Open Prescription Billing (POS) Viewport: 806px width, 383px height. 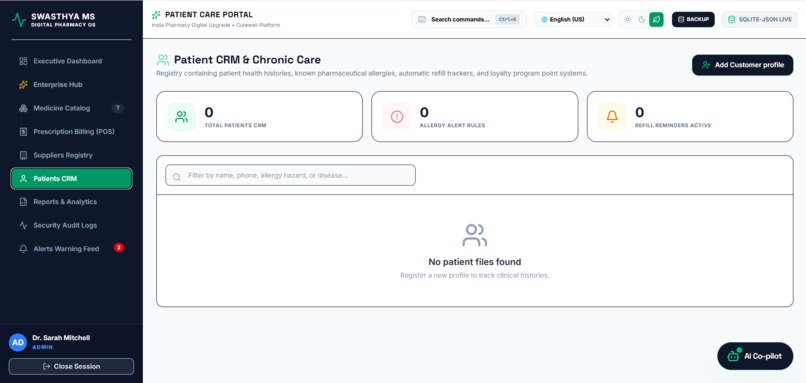point(71,132)
